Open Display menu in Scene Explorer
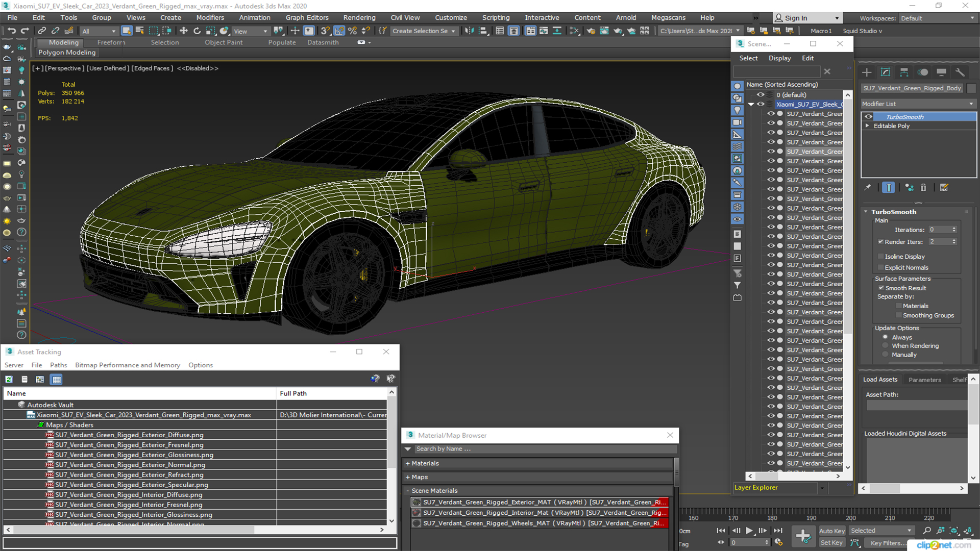This screenshot has width=980, height=551. tap(780, 58)
